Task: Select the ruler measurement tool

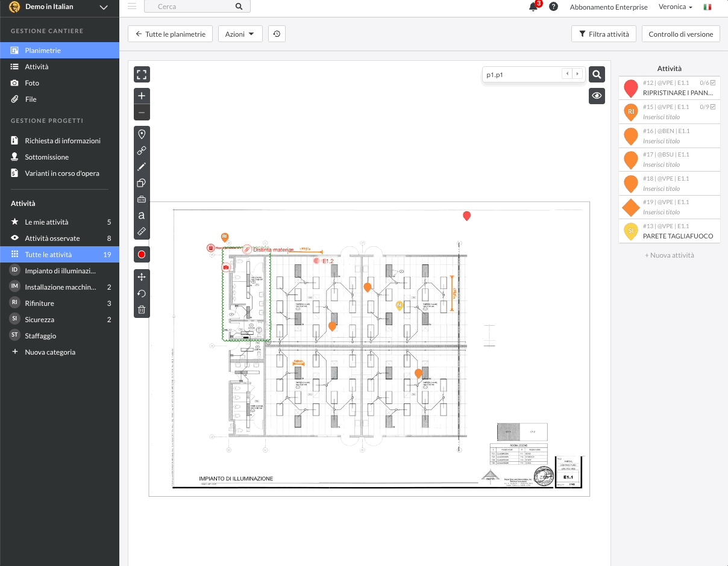Action: (142, 231)
